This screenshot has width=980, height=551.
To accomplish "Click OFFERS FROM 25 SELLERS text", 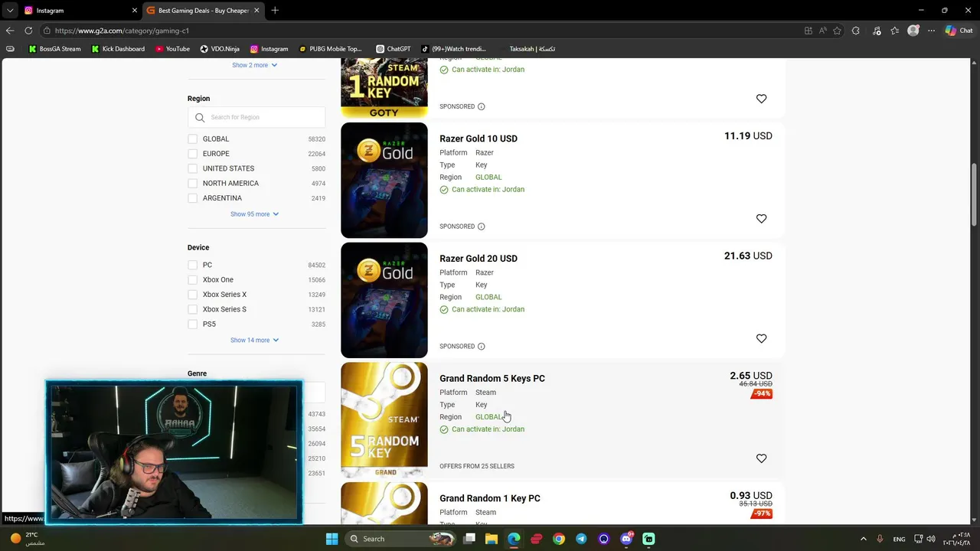I will [x=477, y=466].
